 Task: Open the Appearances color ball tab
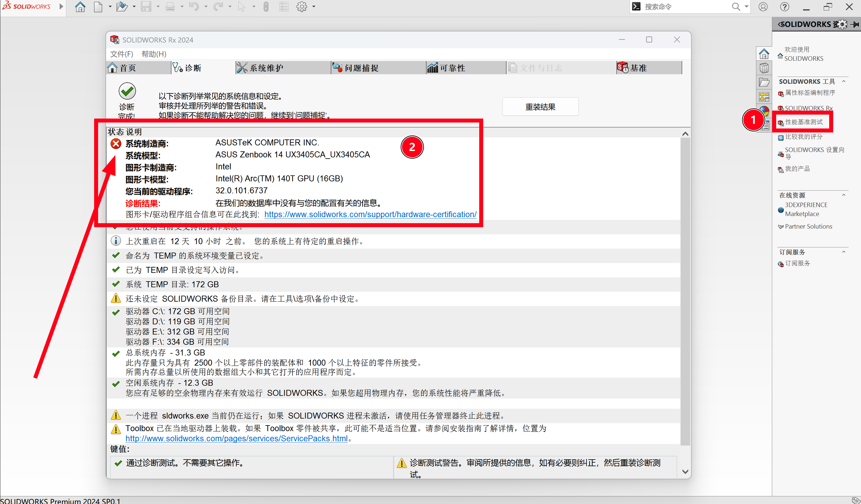tap(765, 110)
